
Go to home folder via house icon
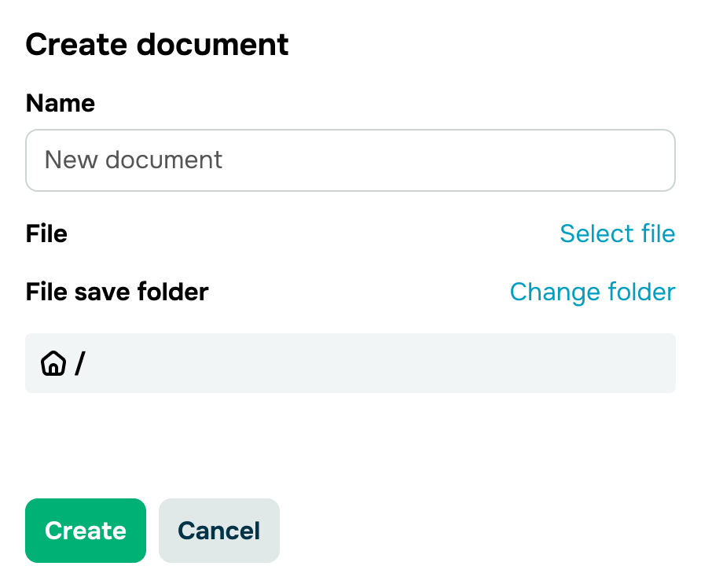click(53, 363)
